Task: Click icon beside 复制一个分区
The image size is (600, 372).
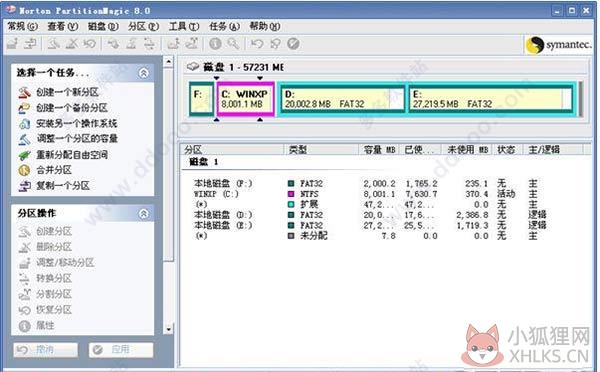Action: pyautogui.click(x=24, y=186)
